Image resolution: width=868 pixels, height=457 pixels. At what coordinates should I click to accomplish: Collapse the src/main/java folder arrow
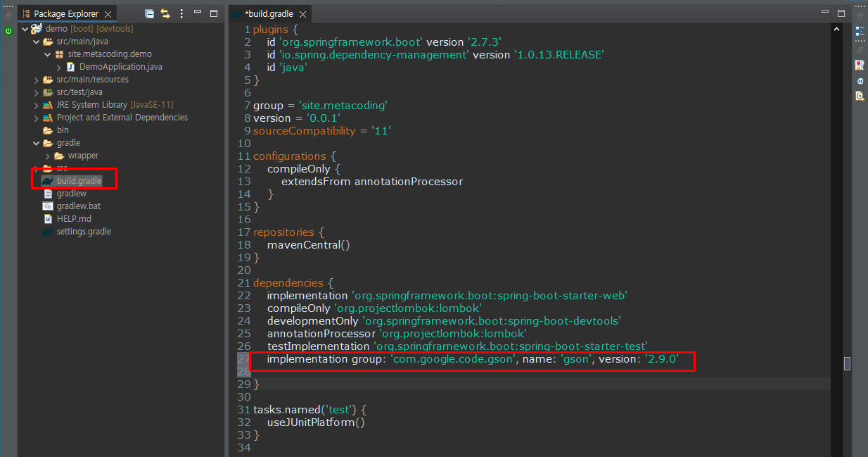pos(37,42)
